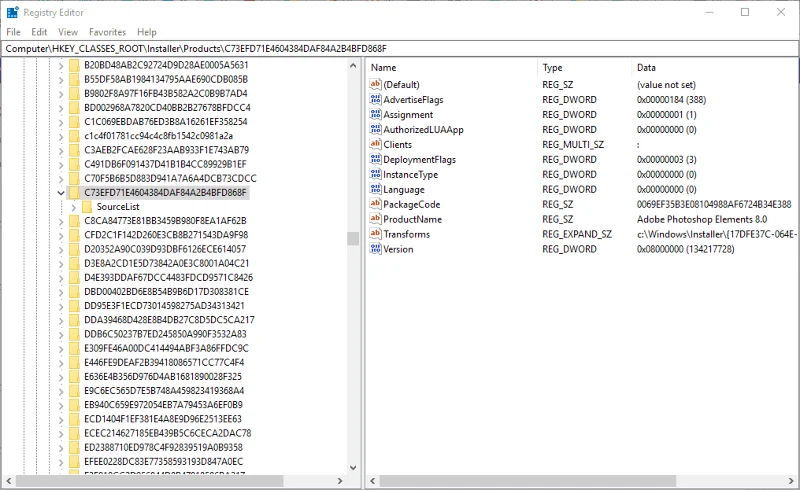The width and height of the screenshot is (800, 490).
Task: Click the REG_EXPAND_SZ type cell
Action: tap(577, 234)
